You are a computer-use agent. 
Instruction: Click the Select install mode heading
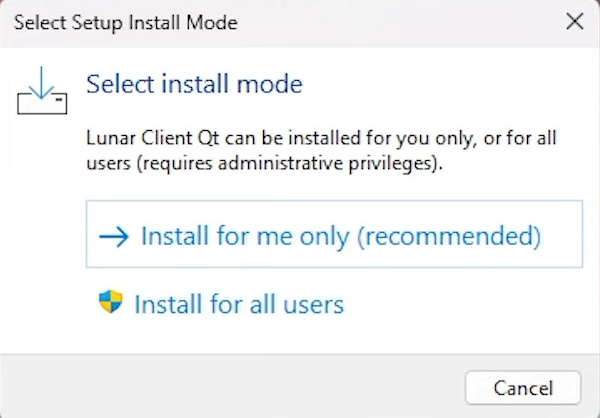click(194, 84)
